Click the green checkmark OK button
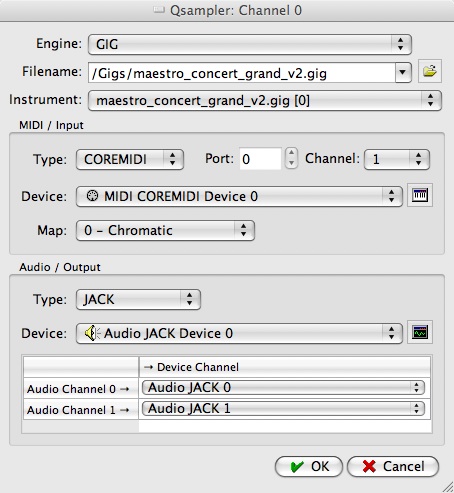The width and height of the screenshot is (454, 493). point(309,466)
